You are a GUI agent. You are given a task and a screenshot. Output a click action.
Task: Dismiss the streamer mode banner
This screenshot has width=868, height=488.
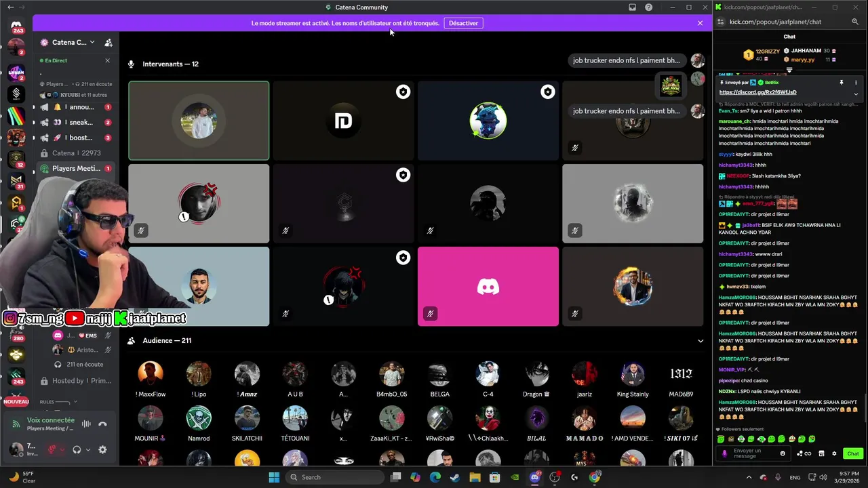pos(700,23)
